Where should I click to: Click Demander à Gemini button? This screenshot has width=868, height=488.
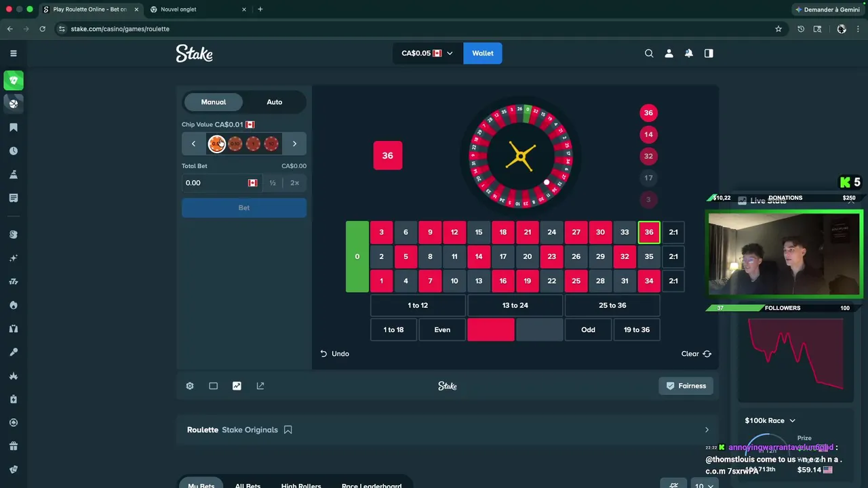[827, 9]
